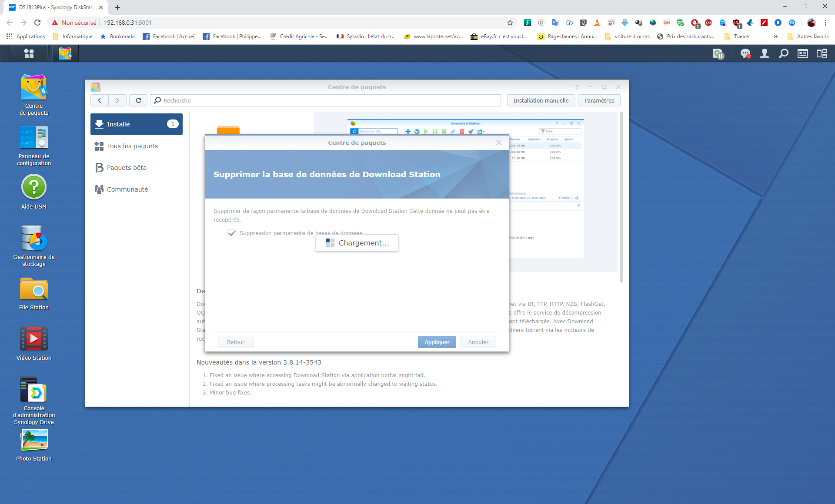Click the DSM user options icon

pos(764,53)
